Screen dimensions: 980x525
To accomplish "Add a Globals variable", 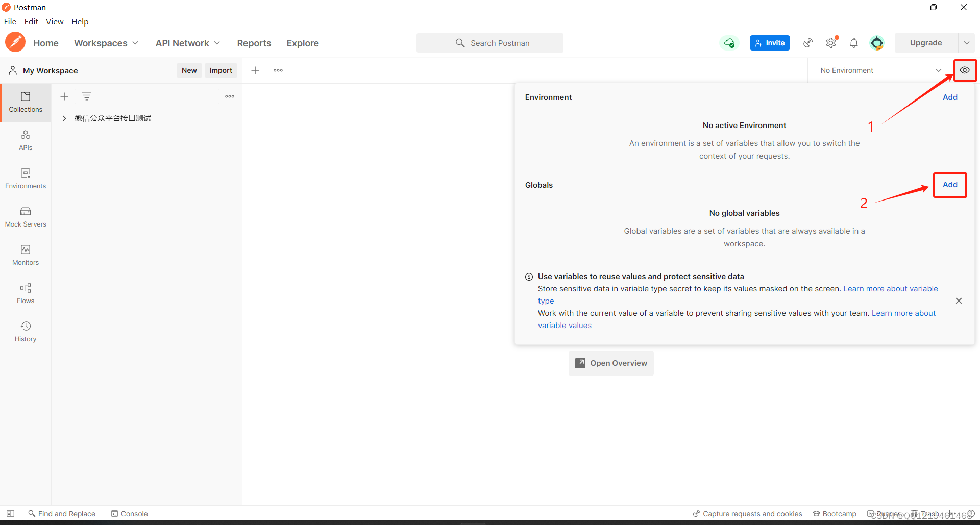I will (950, 185).
